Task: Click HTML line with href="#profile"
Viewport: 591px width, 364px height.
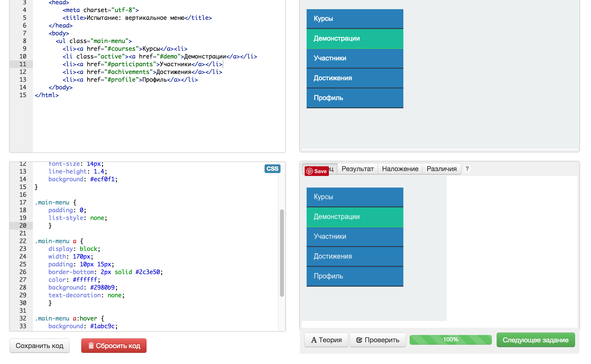Action: pos(130,80)
